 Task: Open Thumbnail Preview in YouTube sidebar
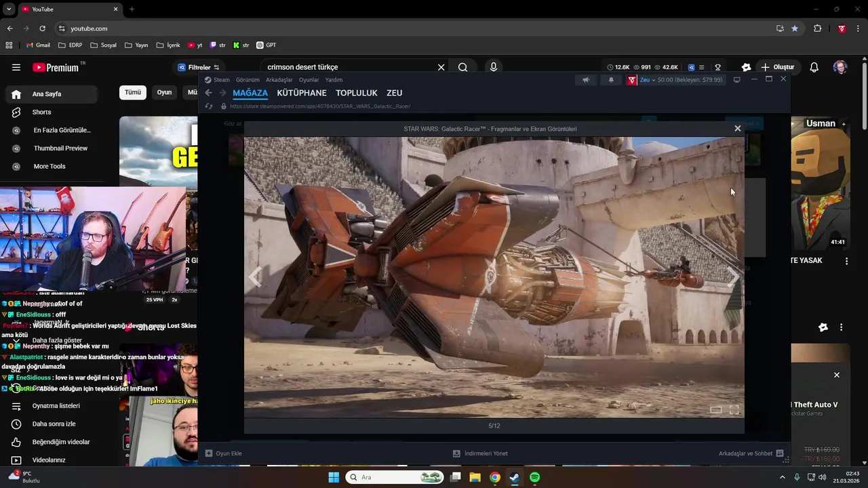[x=52, y=148]
